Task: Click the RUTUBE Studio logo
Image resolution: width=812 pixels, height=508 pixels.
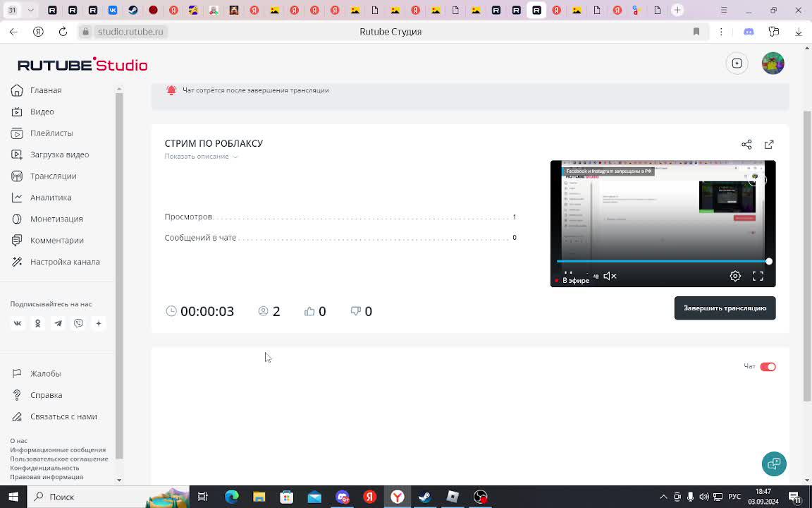Action: [83, 65]
